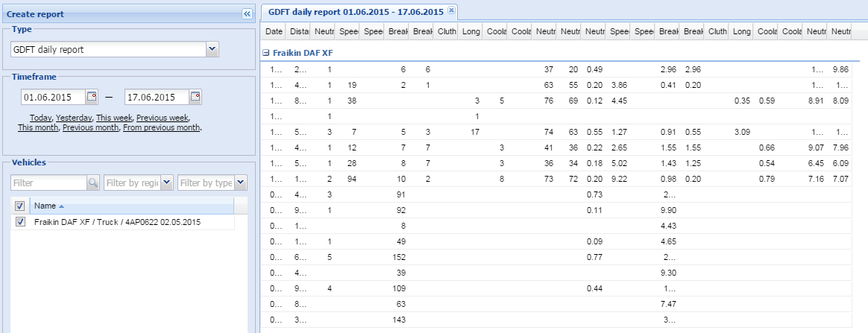Collapse the Fraikin DAF XF group

click(x=265, y=53)
